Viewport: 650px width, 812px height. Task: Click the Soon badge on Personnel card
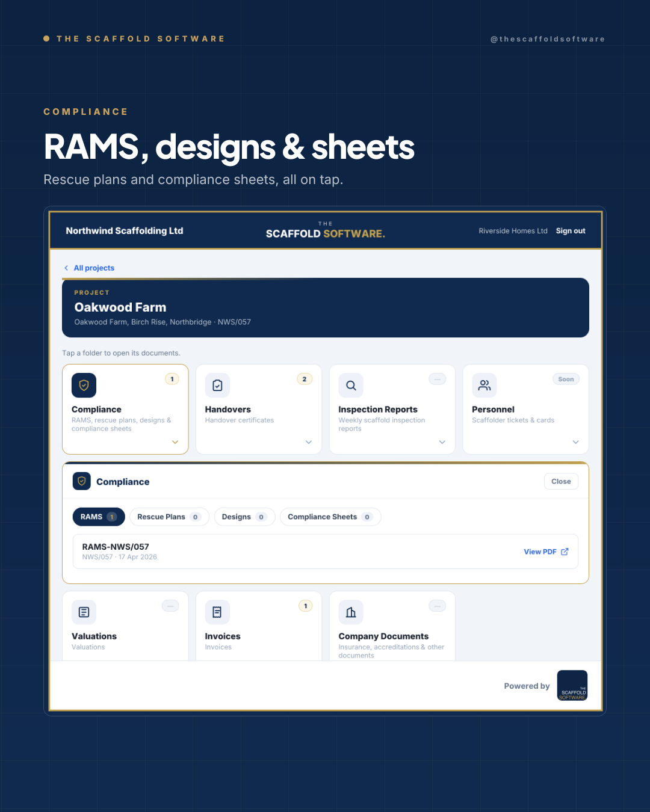click(x=566, y=379)
